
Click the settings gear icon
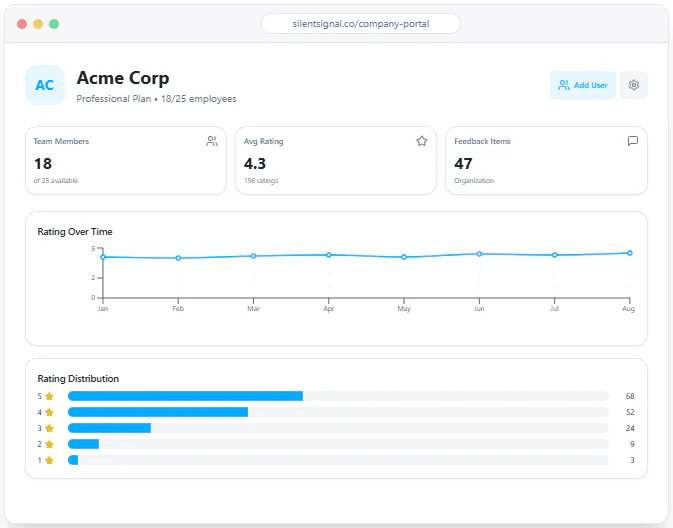[x=634, y=85]
